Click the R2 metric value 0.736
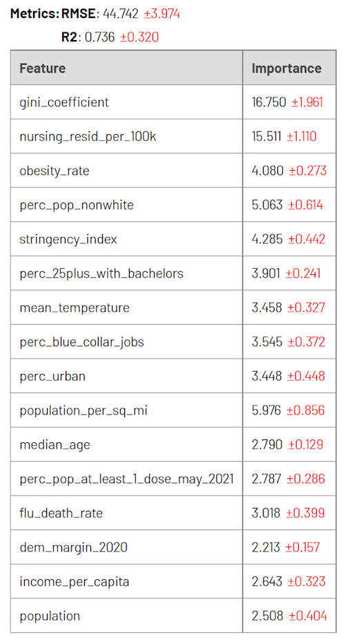The height and width of the screenshot is (644, 345). tap(99, 37)
